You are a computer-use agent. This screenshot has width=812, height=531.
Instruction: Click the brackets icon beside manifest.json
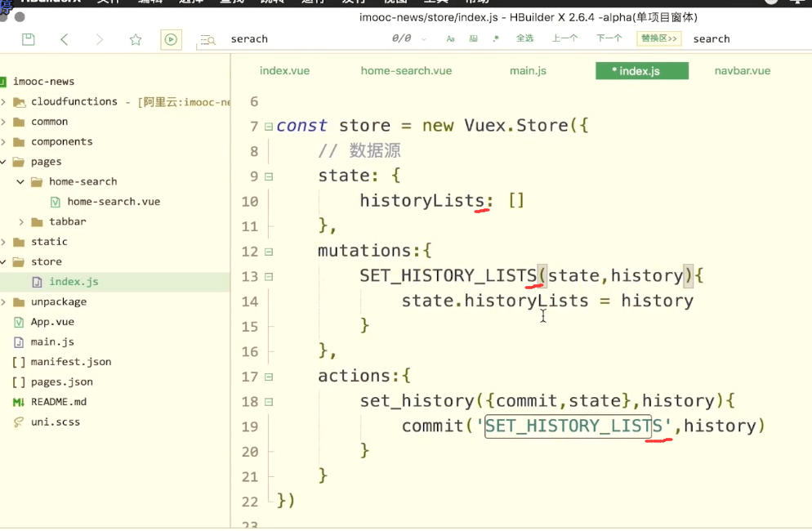pyautogui.click(x=19, y=362)
